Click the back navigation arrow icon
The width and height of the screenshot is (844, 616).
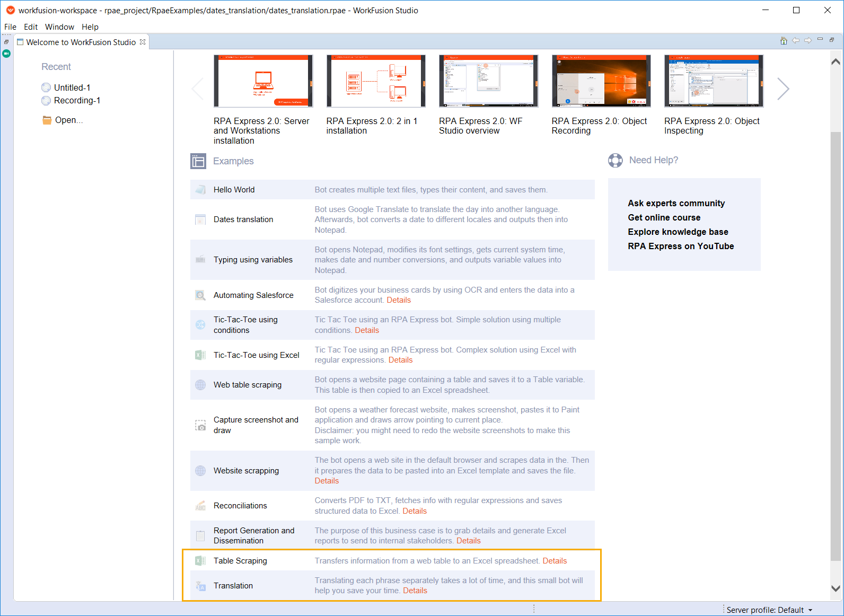(x=796, y=41)
